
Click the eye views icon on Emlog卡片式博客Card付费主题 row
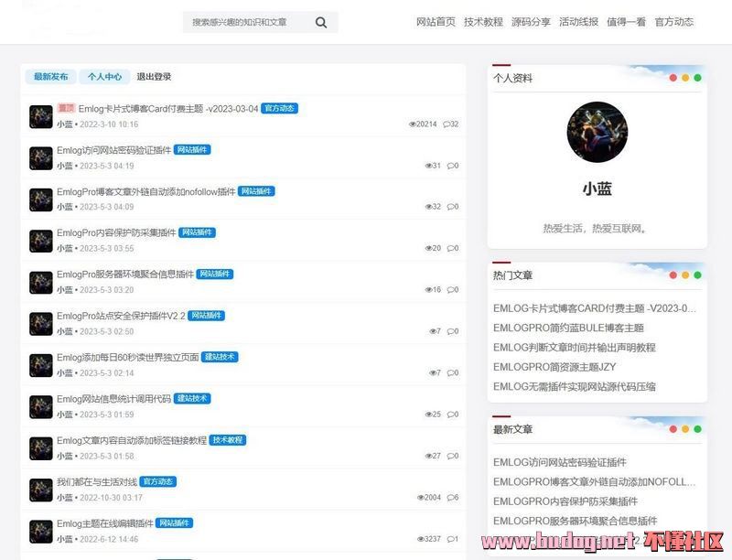click(x=413, y=124)
